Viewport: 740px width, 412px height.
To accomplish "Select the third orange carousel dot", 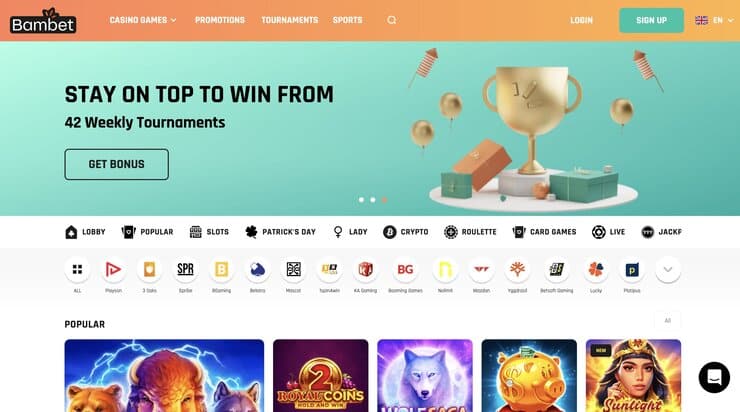I will click(x=385, y=200).
